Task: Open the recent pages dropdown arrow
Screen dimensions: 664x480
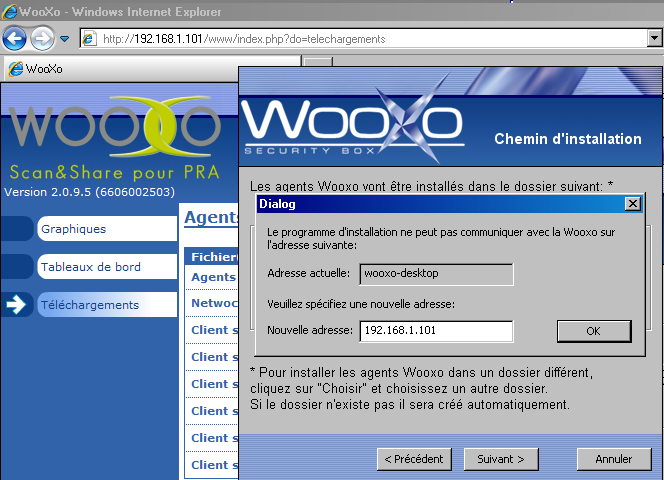Action: [64, 39]
